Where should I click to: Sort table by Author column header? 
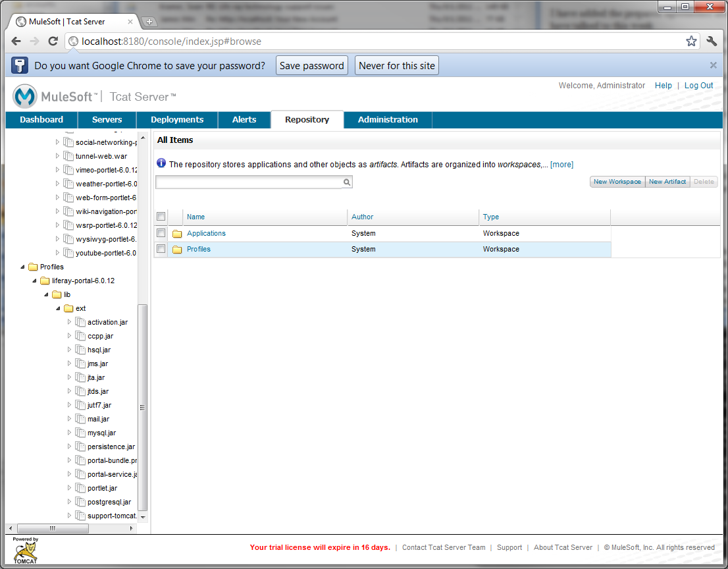tap(362, 217)
